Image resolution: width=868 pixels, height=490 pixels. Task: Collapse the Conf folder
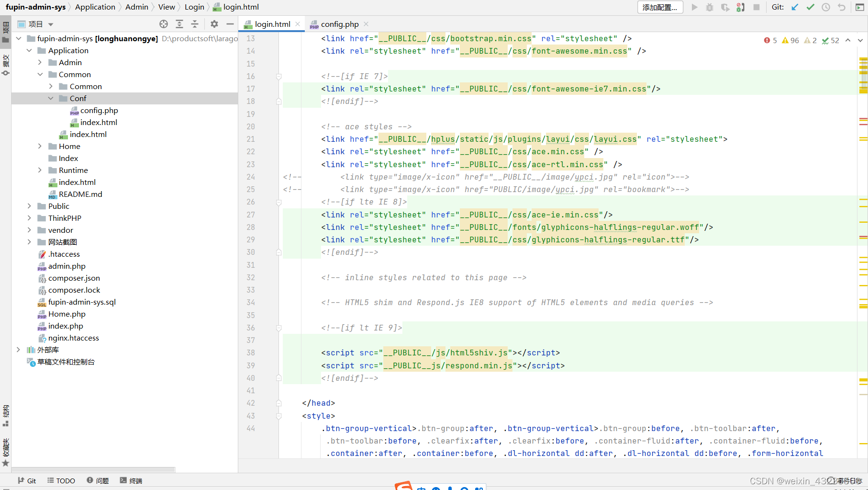tap(51, 98)
